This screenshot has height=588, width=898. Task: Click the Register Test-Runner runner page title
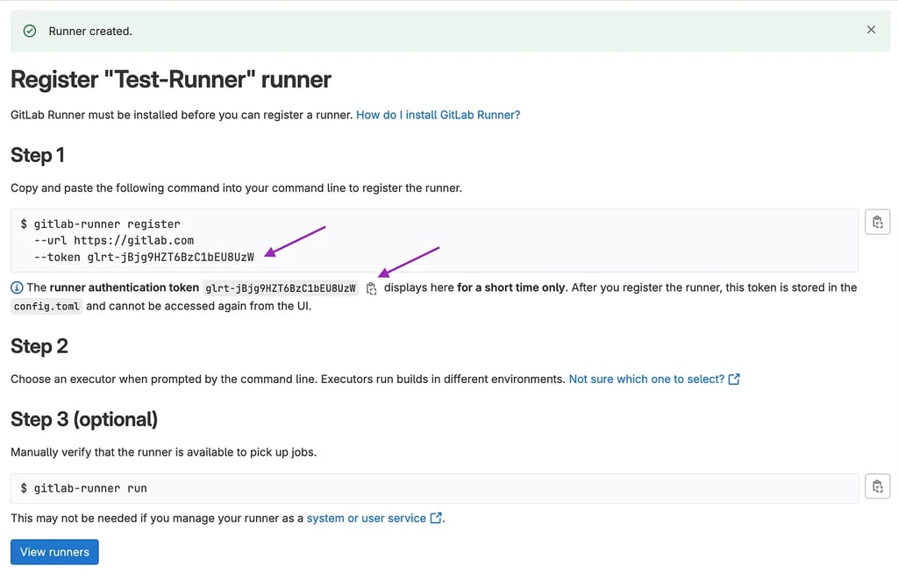coord(170,79)
